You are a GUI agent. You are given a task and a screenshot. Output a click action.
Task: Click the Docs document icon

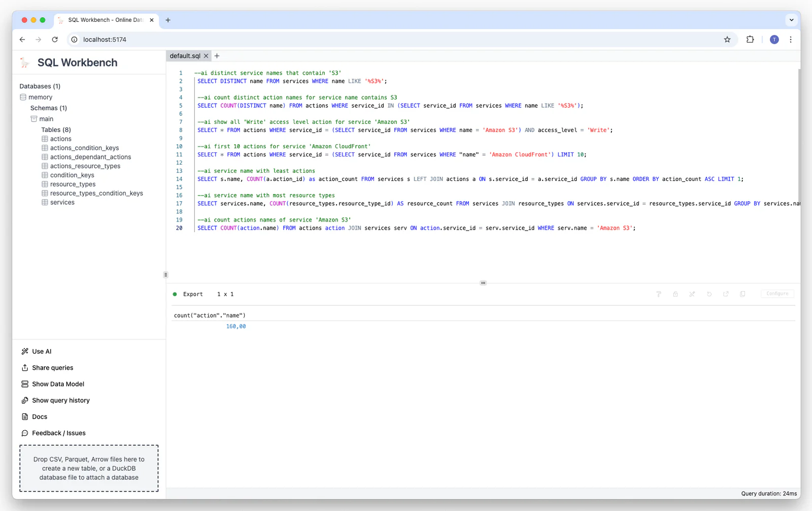point(25,417)
